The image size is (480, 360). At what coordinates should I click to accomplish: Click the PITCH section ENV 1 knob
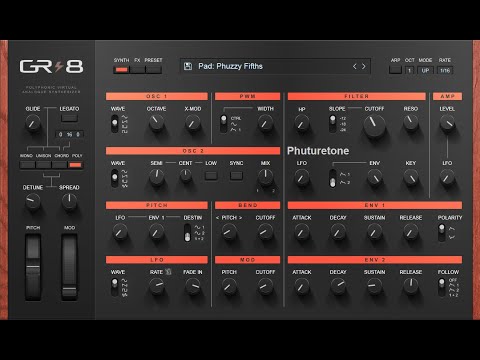tap(156, 232)
